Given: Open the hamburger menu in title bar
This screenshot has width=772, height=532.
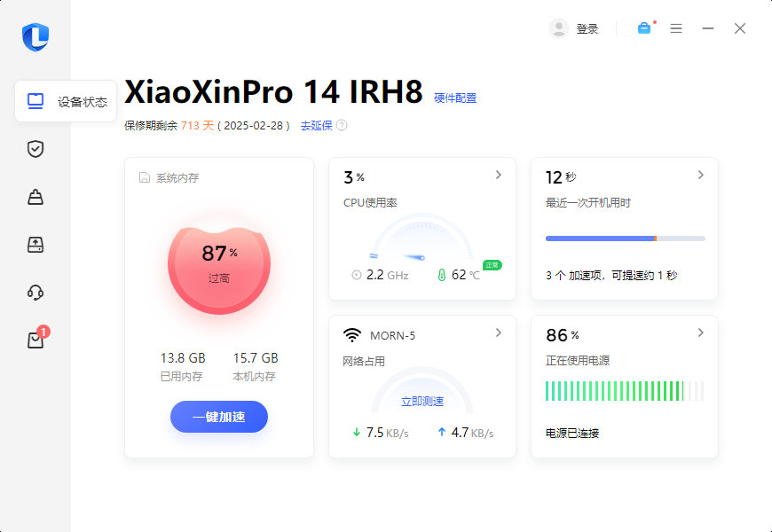Looking at the screenshot, I should tap(676, 27).
